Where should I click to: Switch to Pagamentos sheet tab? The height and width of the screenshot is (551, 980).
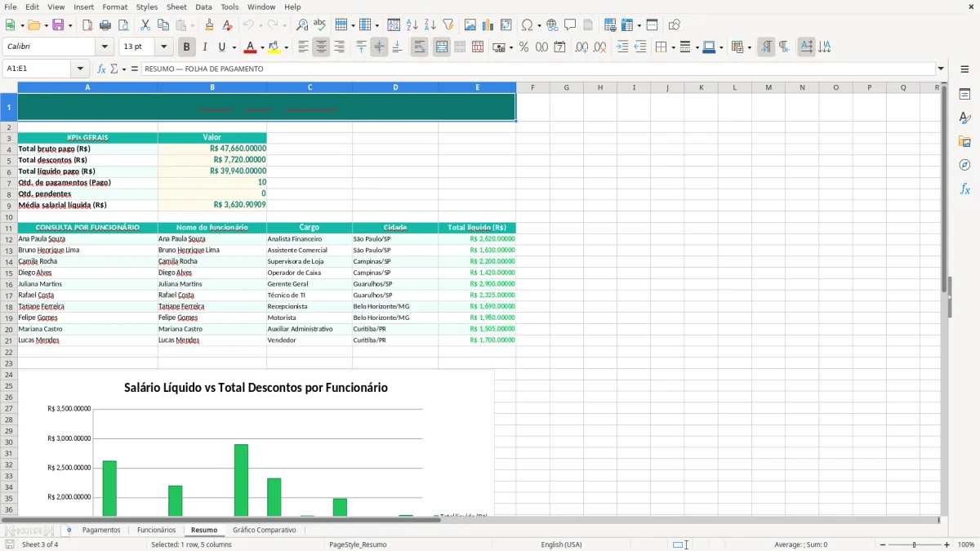pyautogui.click(x=101, y=530)
